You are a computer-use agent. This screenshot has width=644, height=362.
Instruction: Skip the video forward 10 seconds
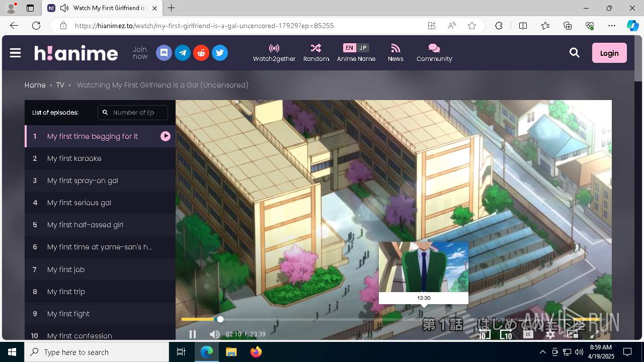[506, 334]
